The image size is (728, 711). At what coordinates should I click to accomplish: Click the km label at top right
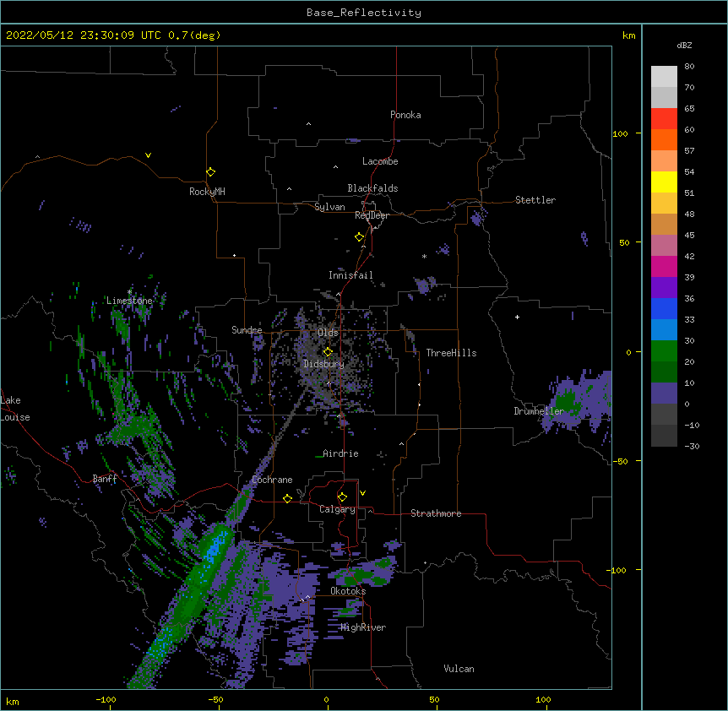(628, 35)
